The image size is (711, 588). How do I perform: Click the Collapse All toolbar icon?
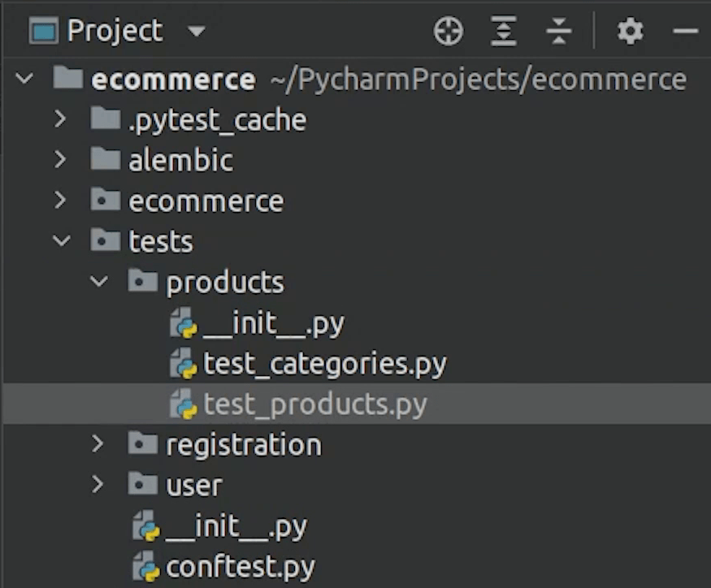(x=559, y=32)
